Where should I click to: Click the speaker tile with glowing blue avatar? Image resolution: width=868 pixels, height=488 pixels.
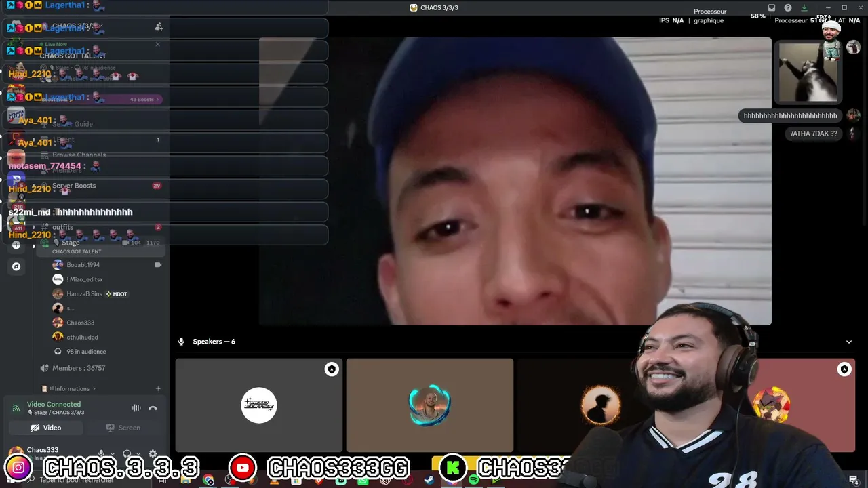click(430, 405)
